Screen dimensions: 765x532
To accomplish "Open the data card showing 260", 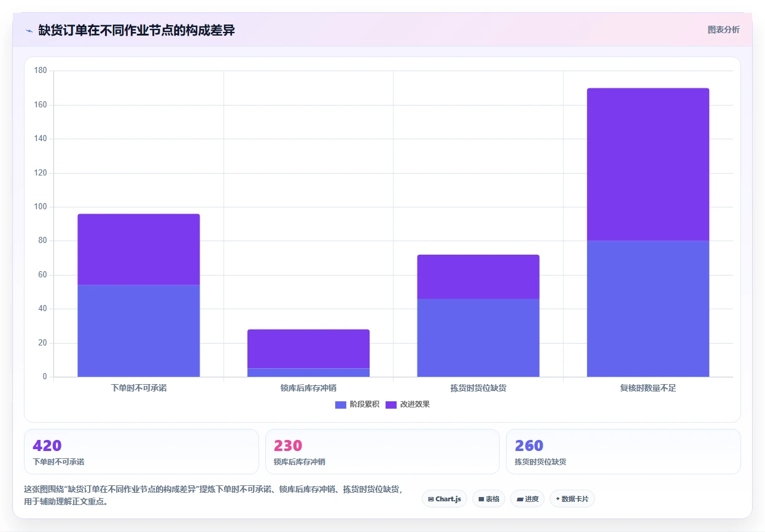I will 623,452.
